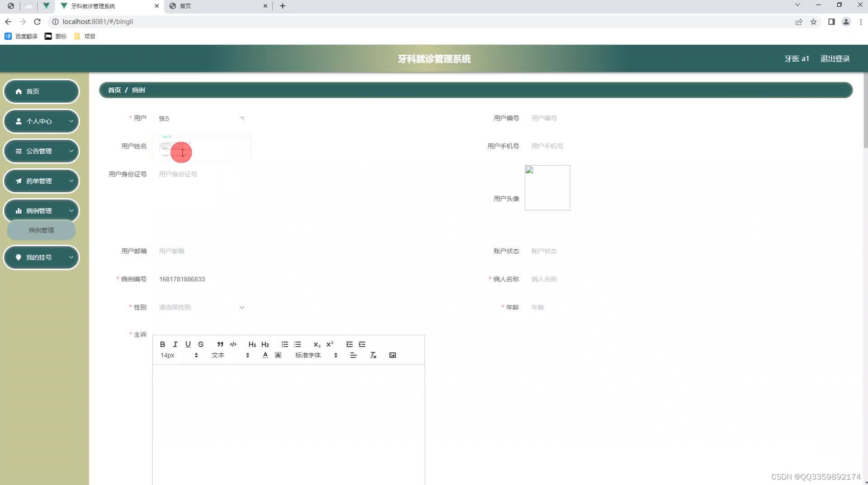Apply superscript formatting
Screen dimensions: 868x485
tap(330, 344)
